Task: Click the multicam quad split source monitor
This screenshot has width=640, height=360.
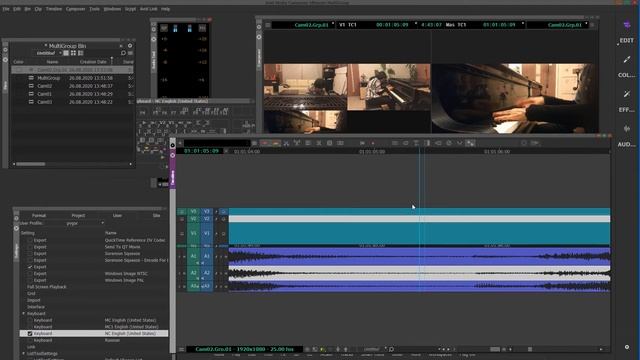Action: [347, 98]
